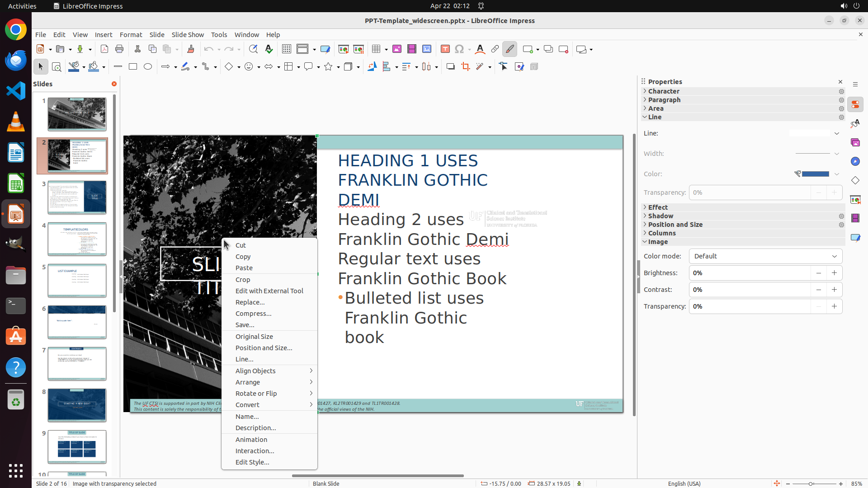The width and height of the screenshot is (868, 488).
Task: Toggle Draw Functions toolbar button
Action: (509, 49)
